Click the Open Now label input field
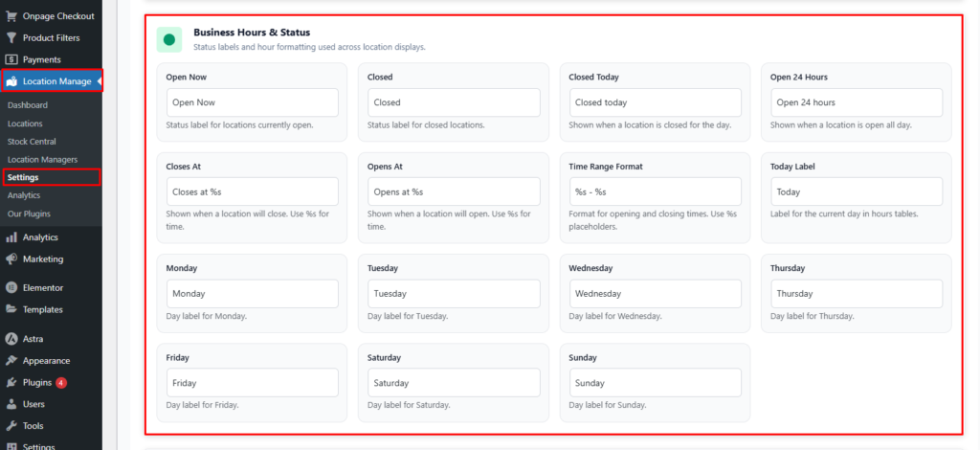Image resolution: width=980 pixels, height=450 pixels. [252, 102]
